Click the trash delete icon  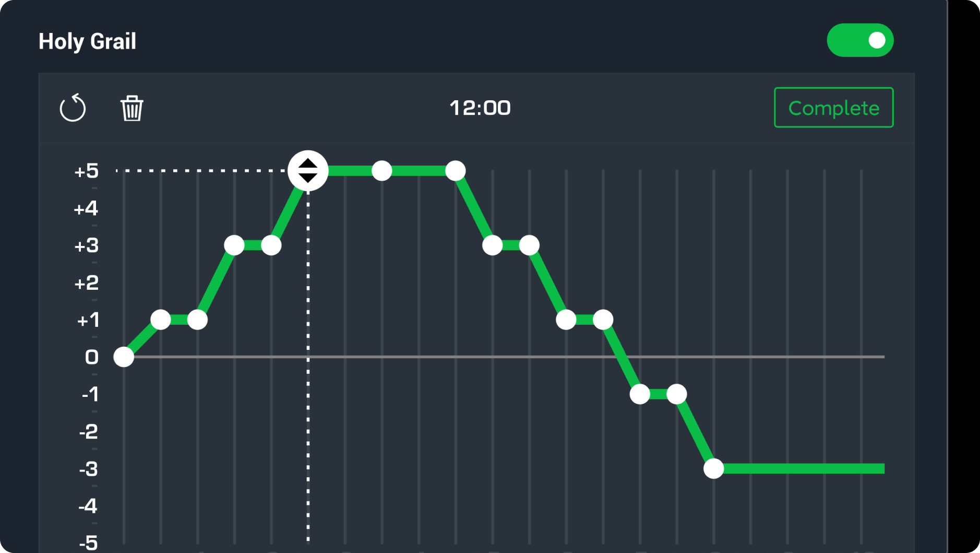(132, 108)
